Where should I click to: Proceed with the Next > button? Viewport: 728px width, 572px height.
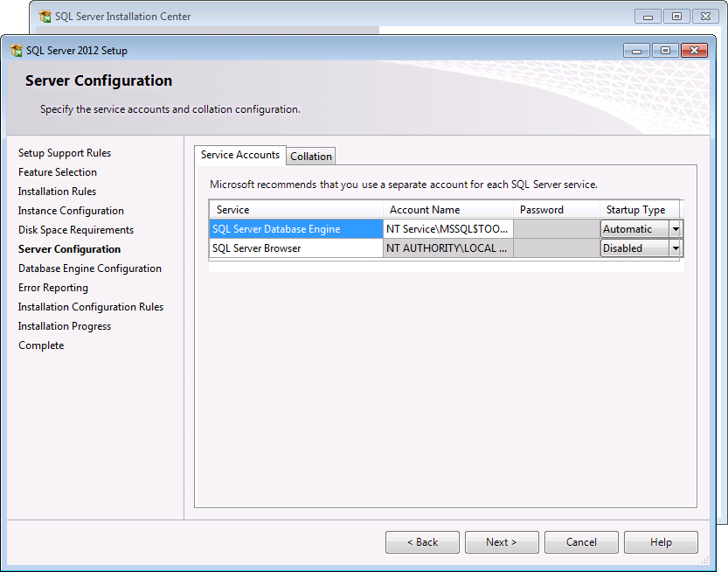coord(502,542)
